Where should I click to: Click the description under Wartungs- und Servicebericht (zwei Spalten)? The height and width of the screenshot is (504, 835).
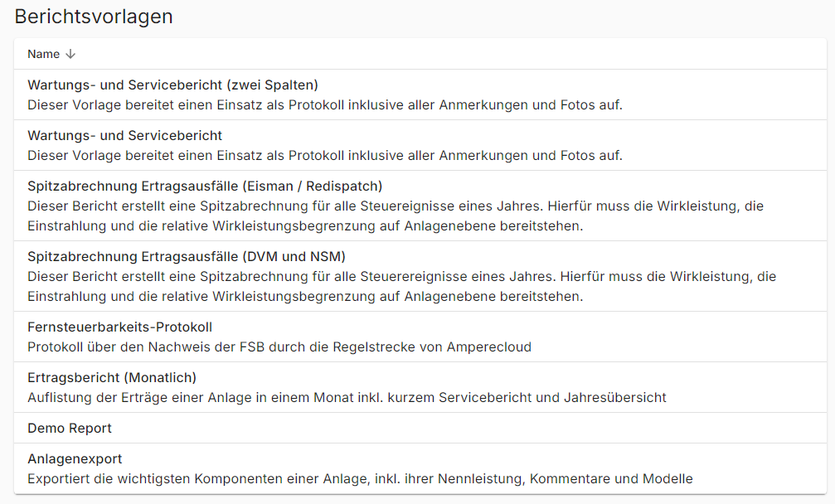pyautogui.click(x=324, y=104)
